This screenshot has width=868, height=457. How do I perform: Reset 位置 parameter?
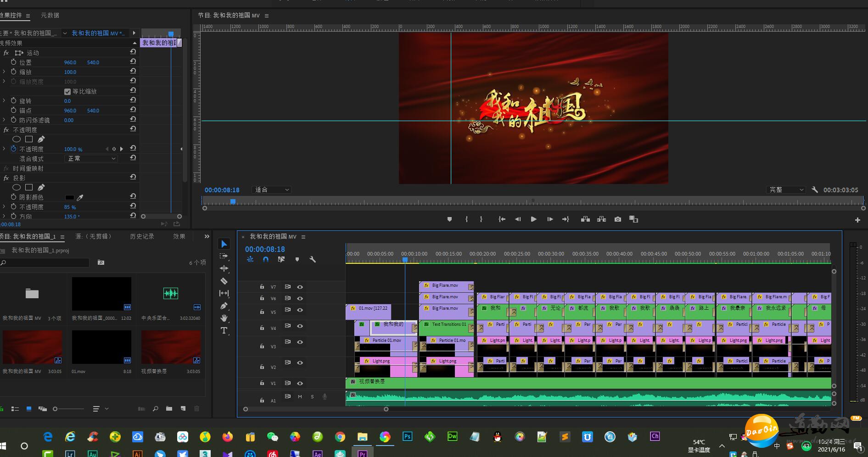[x=133, y=62]
